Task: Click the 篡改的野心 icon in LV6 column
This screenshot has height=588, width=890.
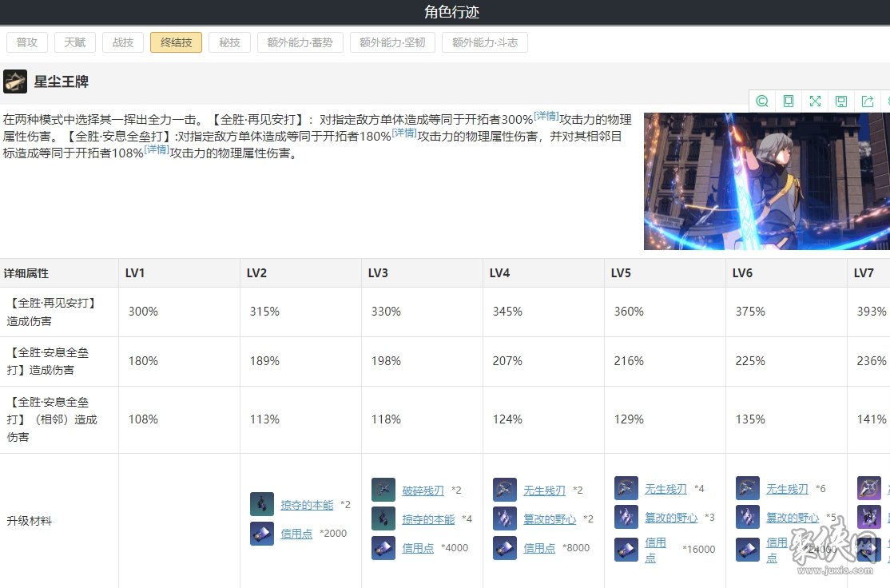Action: tap(748, 516)
